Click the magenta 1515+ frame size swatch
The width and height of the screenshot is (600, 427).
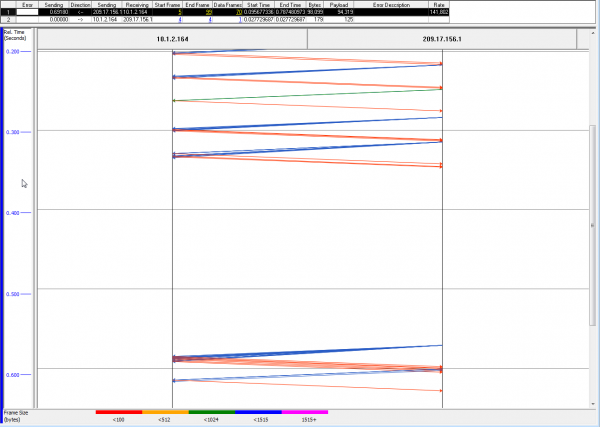click(x=305, y=412)
